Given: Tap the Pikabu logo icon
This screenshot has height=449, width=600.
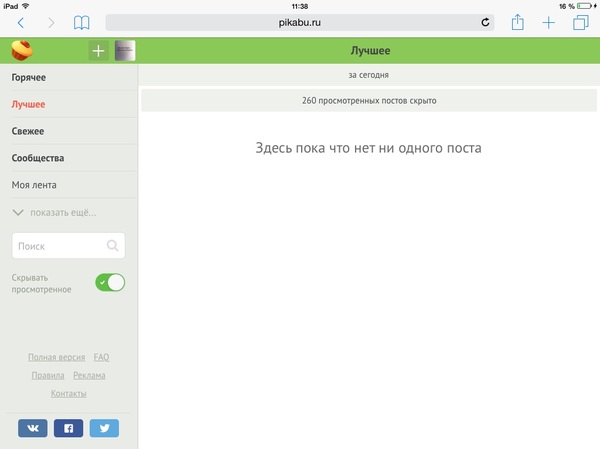Looking at the screenshot, I should [x=22, y=51].
